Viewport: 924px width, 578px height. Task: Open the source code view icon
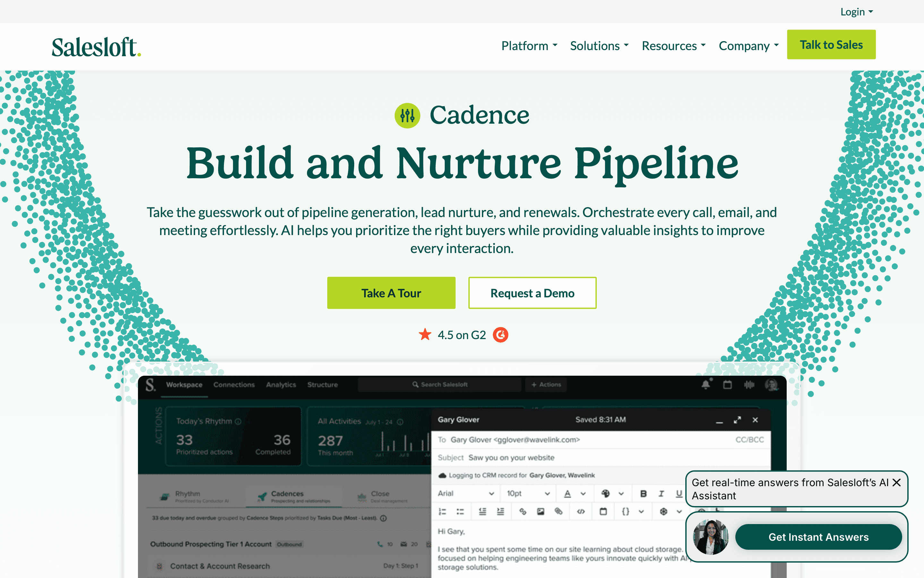(x=581, y=512)
